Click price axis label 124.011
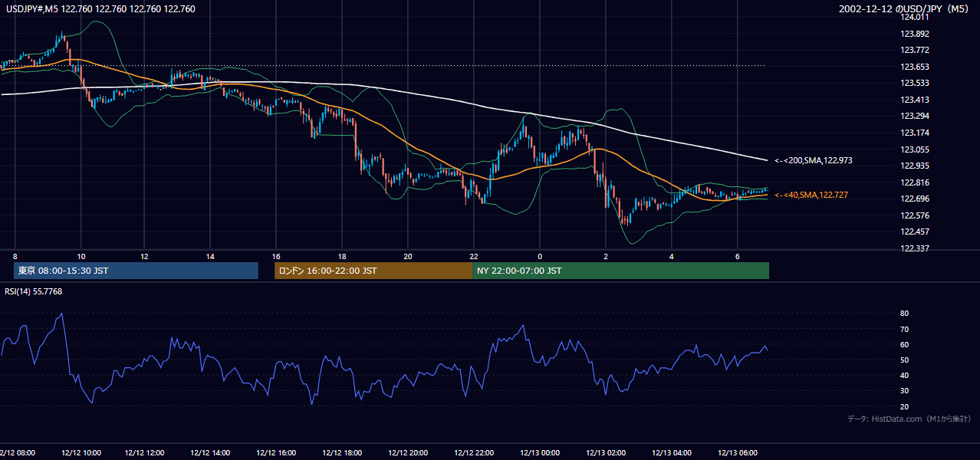This screenshot has width=980, height=460. coord(916,18)
